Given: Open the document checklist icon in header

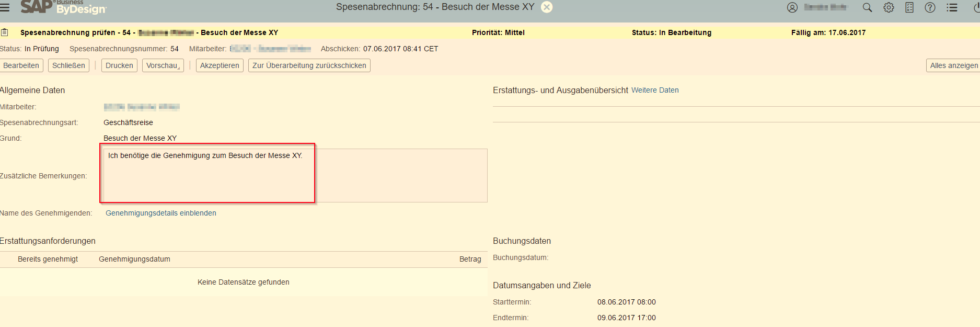Looking at the screenshot, I should click(909, 7).
